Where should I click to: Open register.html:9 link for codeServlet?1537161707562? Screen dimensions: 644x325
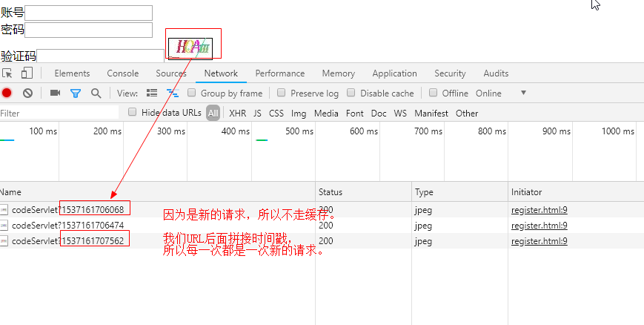(x=540, y=241)
